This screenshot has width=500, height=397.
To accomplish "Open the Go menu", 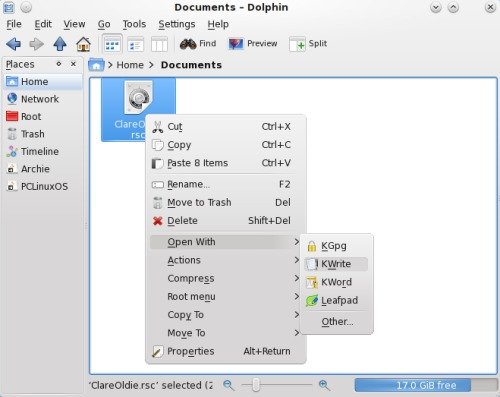I will coord(104,24).
